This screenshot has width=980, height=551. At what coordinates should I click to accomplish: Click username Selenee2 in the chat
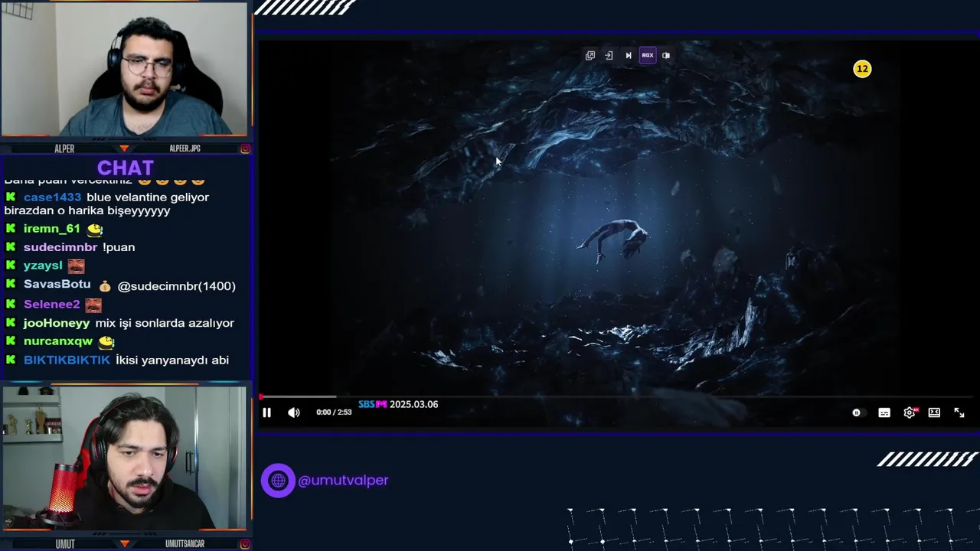pos(51,304)
